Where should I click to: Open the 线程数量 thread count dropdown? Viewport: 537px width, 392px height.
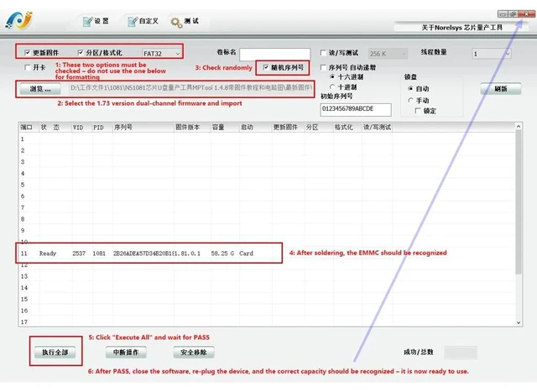(x=492, y=54)
